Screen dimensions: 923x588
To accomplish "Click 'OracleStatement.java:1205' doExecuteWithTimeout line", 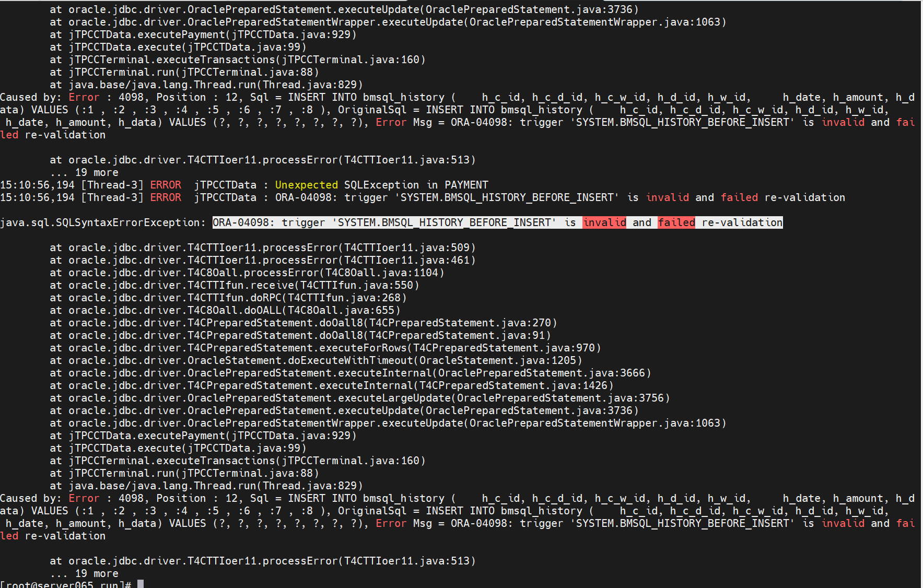I will 316,360.
